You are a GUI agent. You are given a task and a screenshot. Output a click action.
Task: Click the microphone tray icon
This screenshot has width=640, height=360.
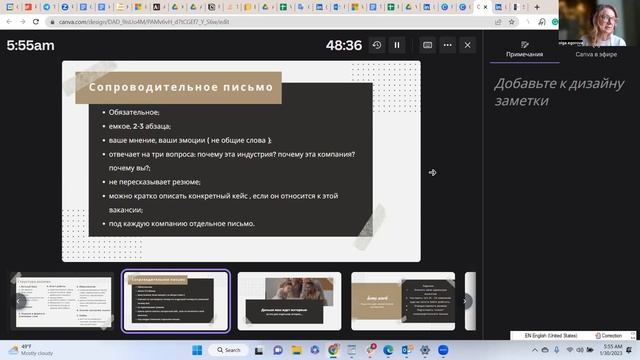coord(557,350)
